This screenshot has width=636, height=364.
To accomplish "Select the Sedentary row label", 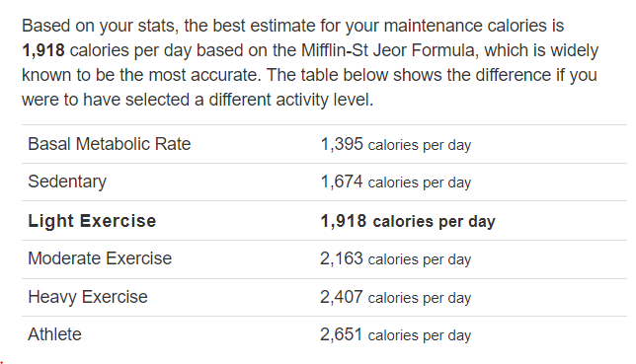I will pyautogui.click(x=67, y=182).
